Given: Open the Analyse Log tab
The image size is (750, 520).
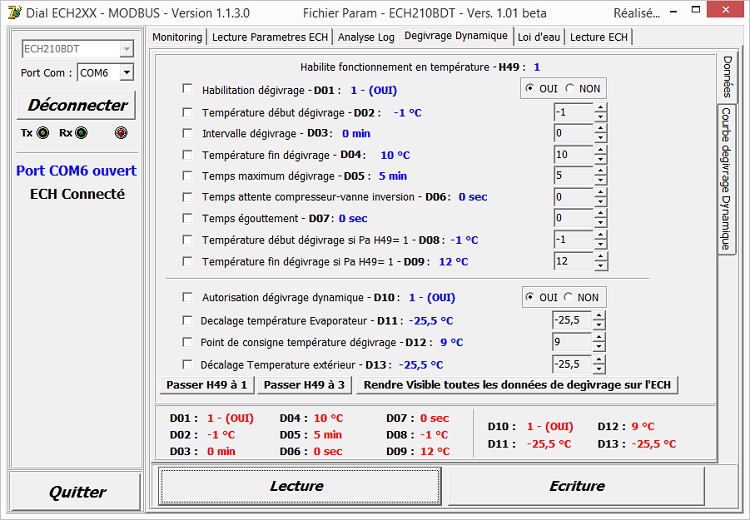Looking at the screenshot, I should coord(366,37).
